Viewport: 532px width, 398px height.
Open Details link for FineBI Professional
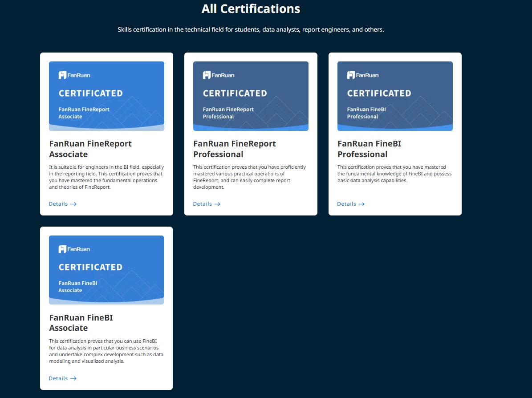point(351,204)
